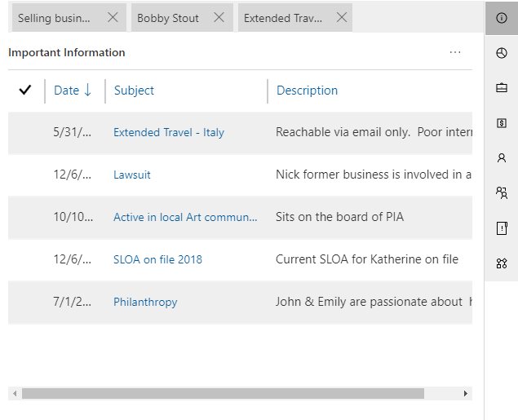Switch to the Bobby Stout tab
Screen dimensions: 518x420
(x=168, y=18)
